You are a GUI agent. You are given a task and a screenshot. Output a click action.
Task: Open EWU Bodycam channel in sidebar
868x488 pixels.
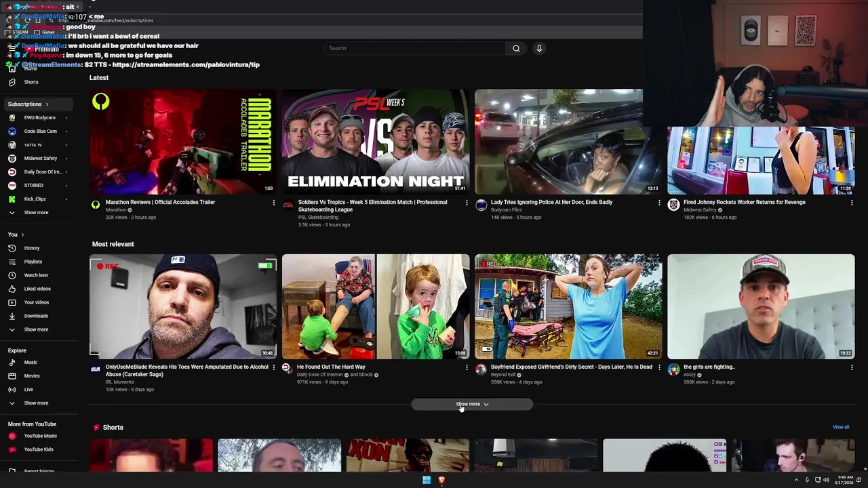(39, 117)
